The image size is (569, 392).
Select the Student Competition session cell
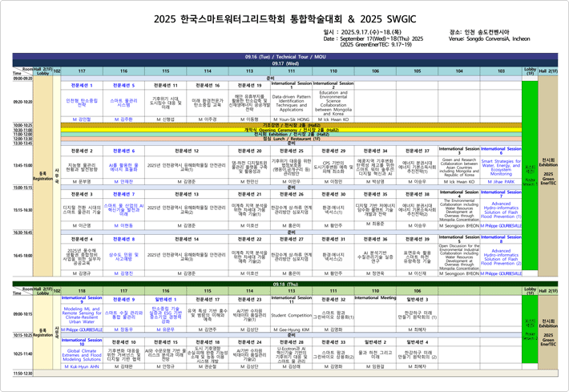pyautogui.click(x=291, y=316)
